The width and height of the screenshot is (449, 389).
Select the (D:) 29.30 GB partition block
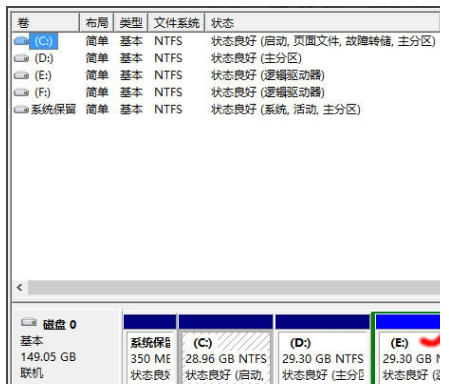click(x=322, y=349)
